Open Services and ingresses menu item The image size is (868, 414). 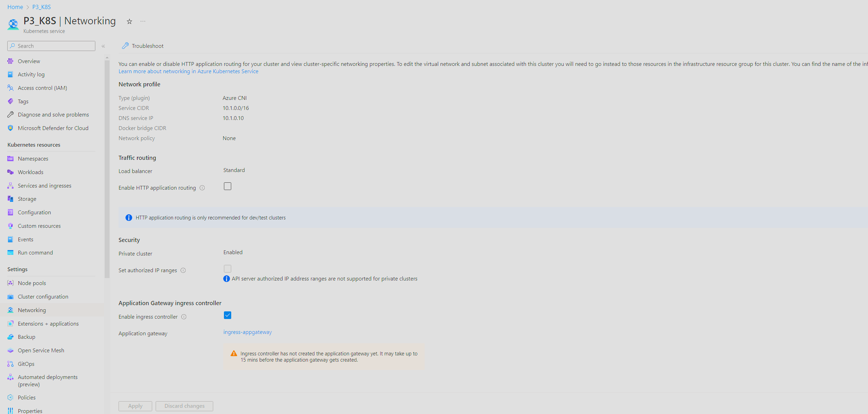point(44,186)
